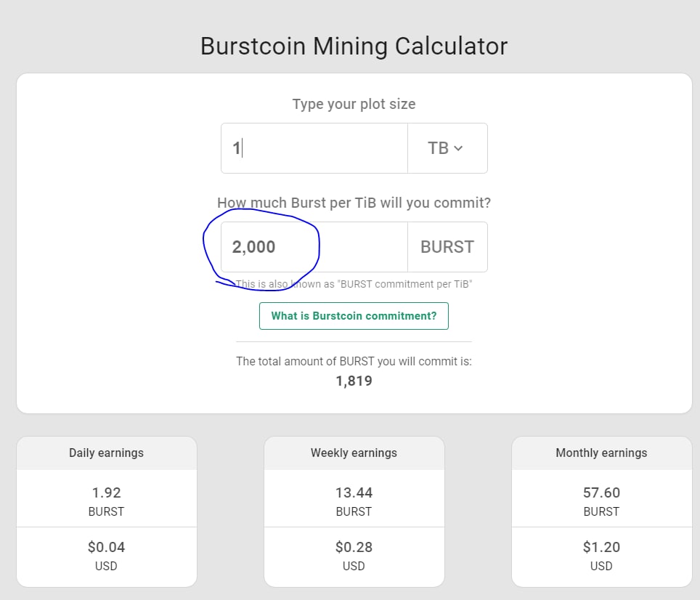
Task: Select the daily 1.92 BURST value
Action: 106,493
